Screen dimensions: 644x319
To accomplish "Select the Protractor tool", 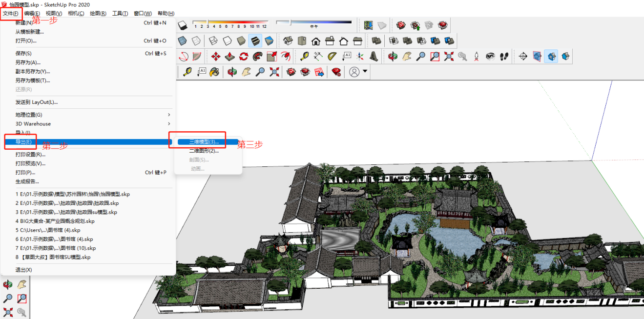I will click(332, 57).
